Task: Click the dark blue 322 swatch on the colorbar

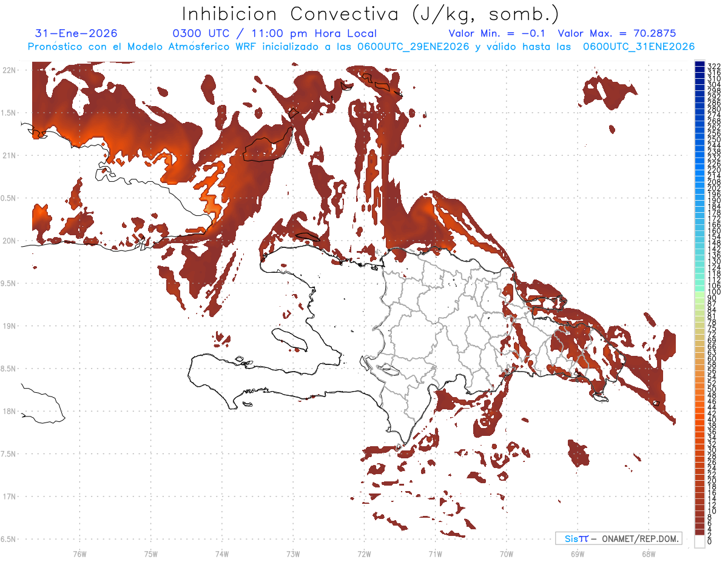Action: click(700, 64)
